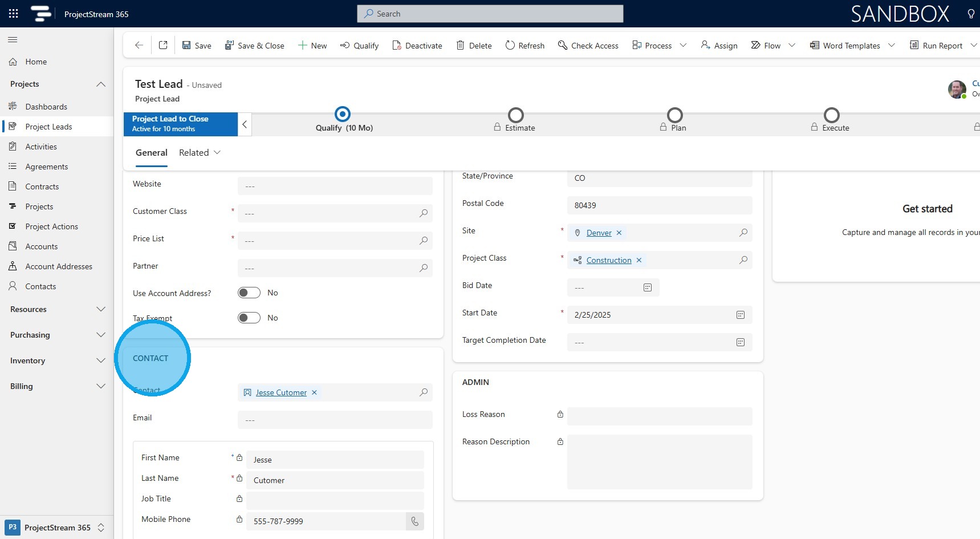The width and height of the screenshot is (980, 539).
Task: Remove Denver from the Site field
Action: coord(619,233)
